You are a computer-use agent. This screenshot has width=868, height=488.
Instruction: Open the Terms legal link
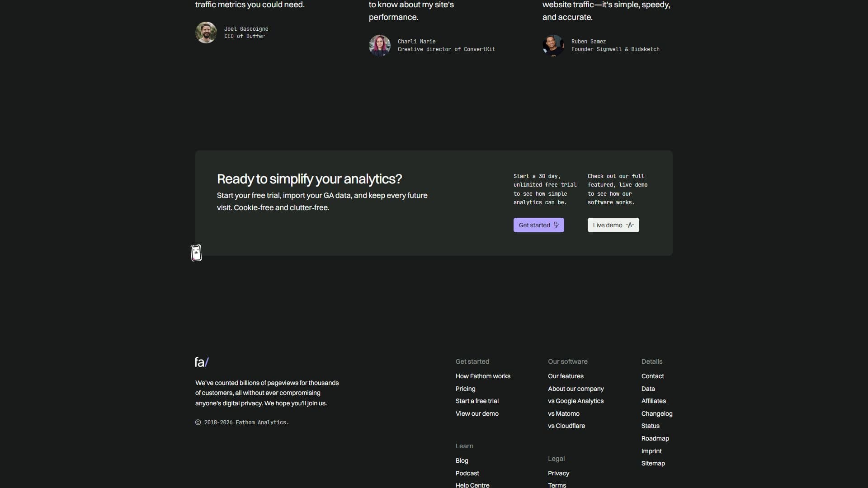(557, 485)
